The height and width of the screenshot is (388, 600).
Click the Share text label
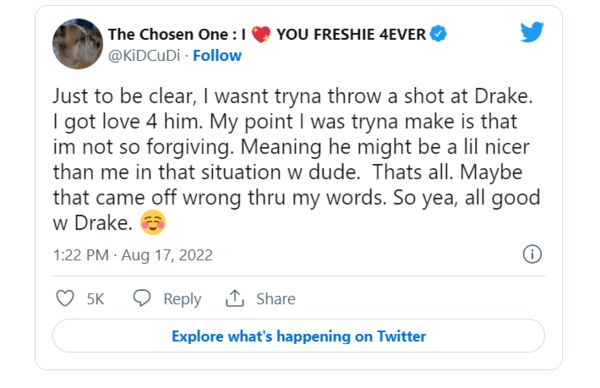click(276, 298)
